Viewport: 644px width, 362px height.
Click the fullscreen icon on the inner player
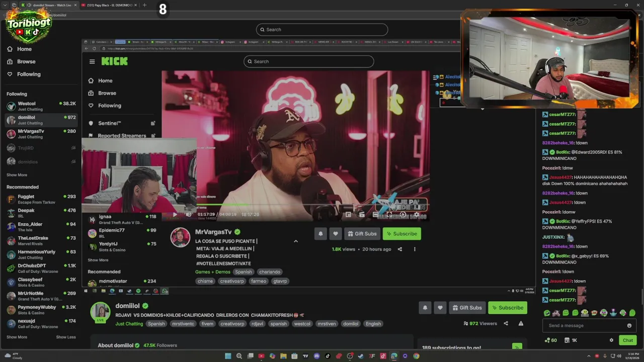coord(389,215)
